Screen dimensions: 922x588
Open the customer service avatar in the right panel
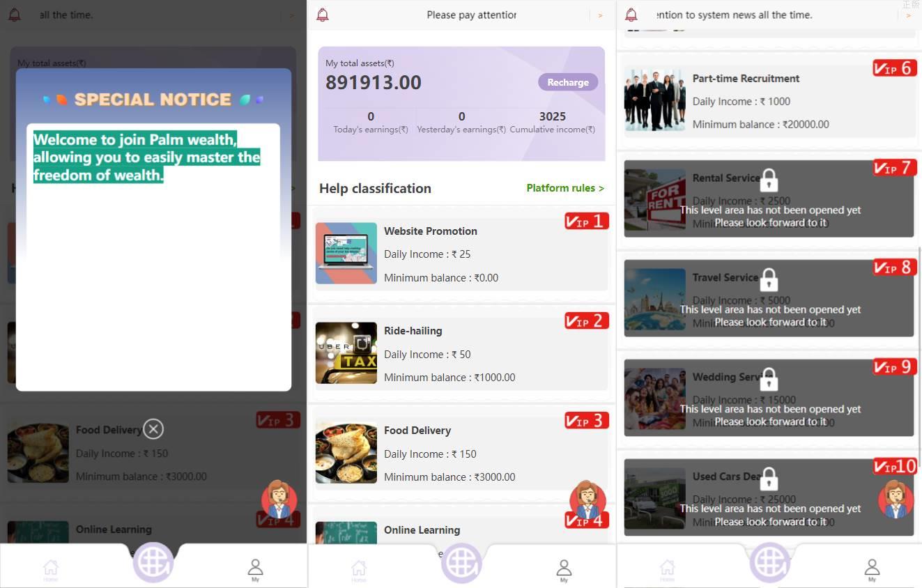(x=896, y=498)
